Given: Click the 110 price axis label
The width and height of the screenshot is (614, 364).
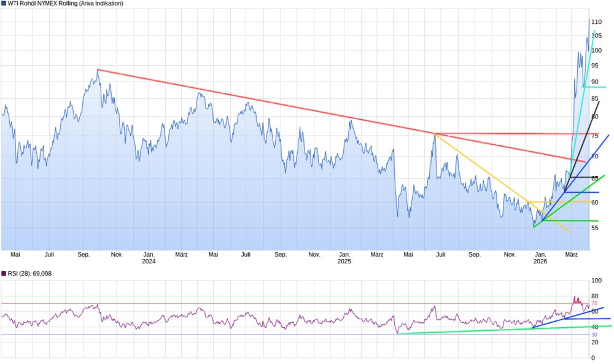Looking at the screenshot, I should tap(596, 22).
